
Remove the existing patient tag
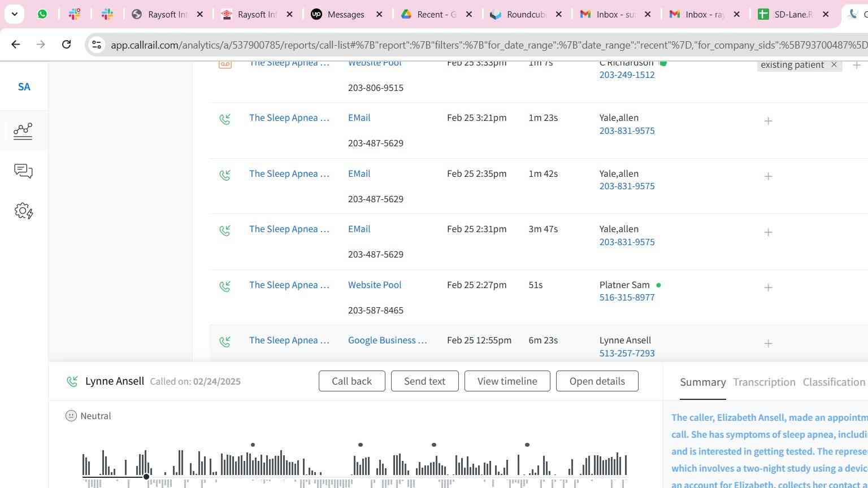[x=834, y=65]
